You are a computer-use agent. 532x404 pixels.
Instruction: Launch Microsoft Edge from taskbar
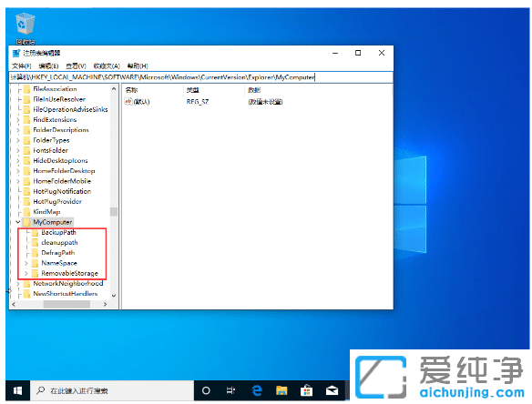(x=257, y=390)
